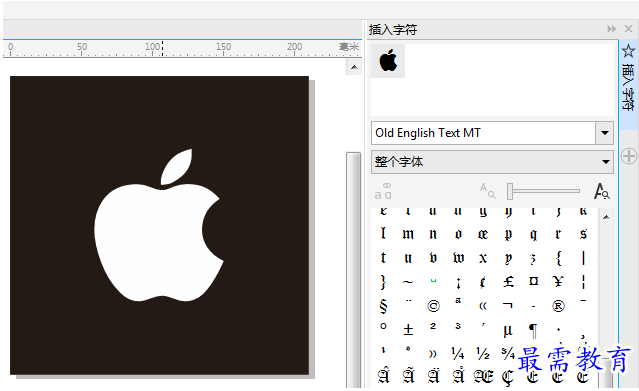Choose the blackletter x glyph
This screenshot has height=391, width=639.
[x=483, y=258]
